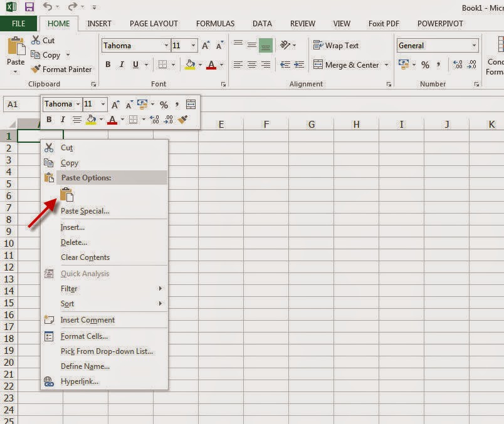Open the ribbon Paste dropdown arrow
The width and height of the screenshot is (504, 424).
point(16,71)
